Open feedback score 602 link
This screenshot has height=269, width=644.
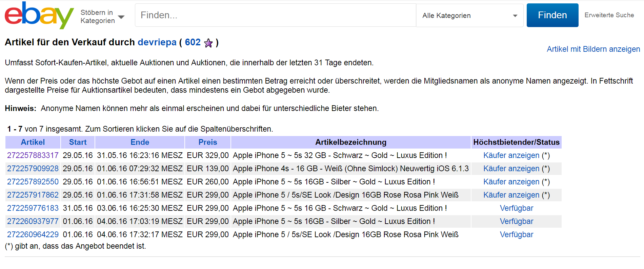tap(193, 42)
